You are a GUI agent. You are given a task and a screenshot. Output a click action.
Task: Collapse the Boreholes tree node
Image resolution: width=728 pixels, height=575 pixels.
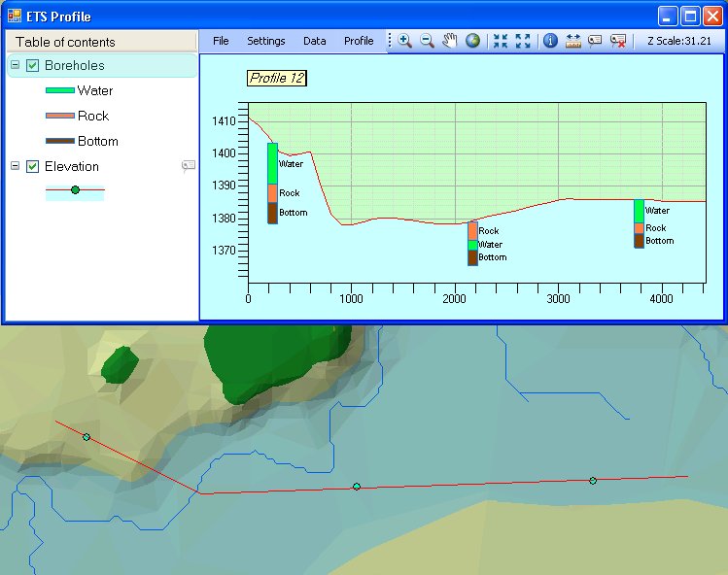[15, 66]
